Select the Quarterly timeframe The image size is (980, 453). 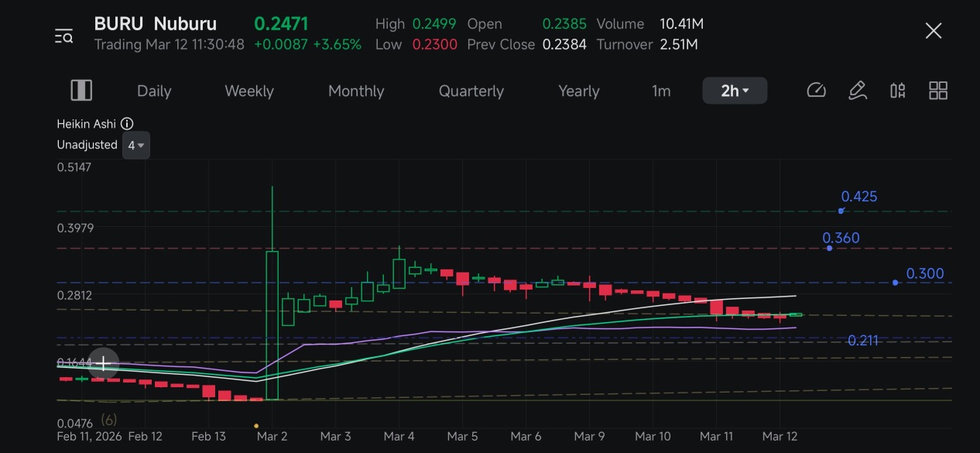pyautogui.click(x=471, y=91)
